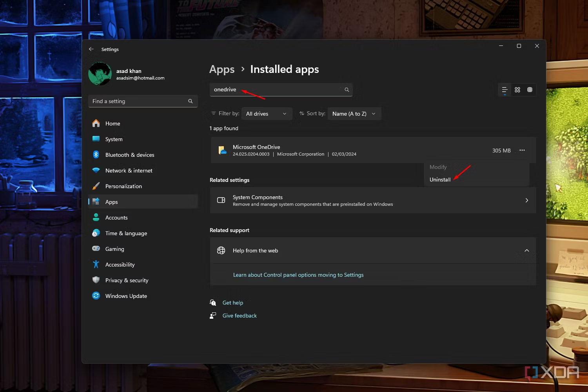Viewport: 588px width, 392px height.
Task: Choose Modify from the OneDrive menu
Action: pyautogui.click(x=438, y=167)
